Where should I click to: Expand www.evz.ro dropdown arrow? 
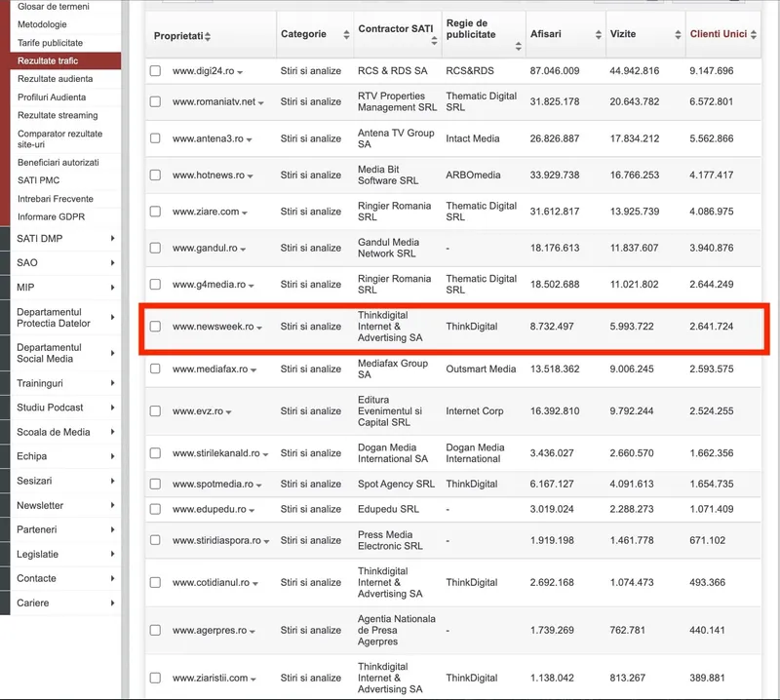click(x=229, y=412)
